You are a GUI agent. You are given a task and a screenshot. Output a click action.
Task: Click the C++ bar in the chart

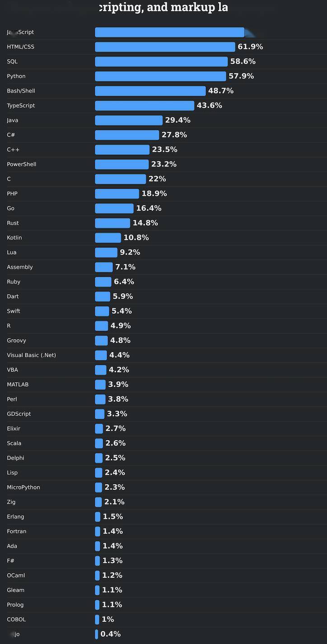pos(122,149)
